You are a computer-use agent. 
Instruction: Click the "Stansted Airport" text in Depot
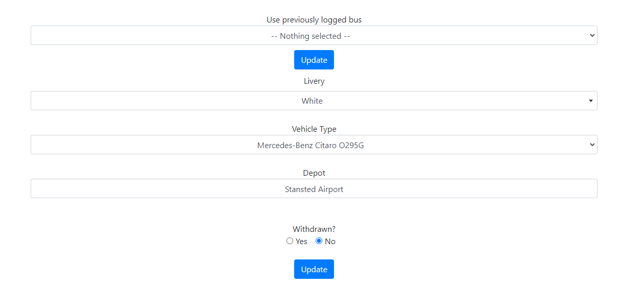tap(314, 189)
